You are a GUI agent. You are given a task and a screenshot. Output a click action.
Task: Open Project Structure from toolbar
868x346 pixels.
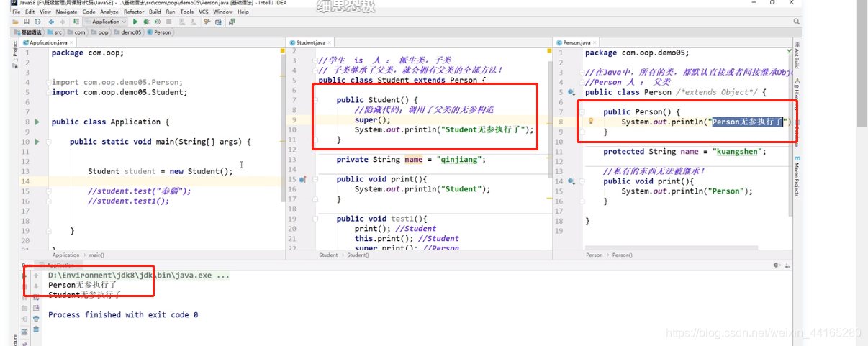(x=218, y=22)
